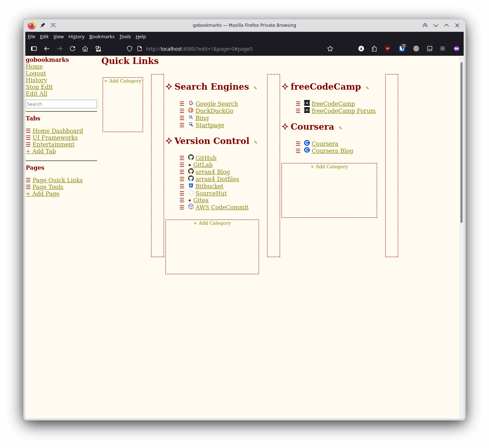This screenshot has height=448, width=489.
Task: Open the History menu in menu bar
Action: click(x=76, y=36)
